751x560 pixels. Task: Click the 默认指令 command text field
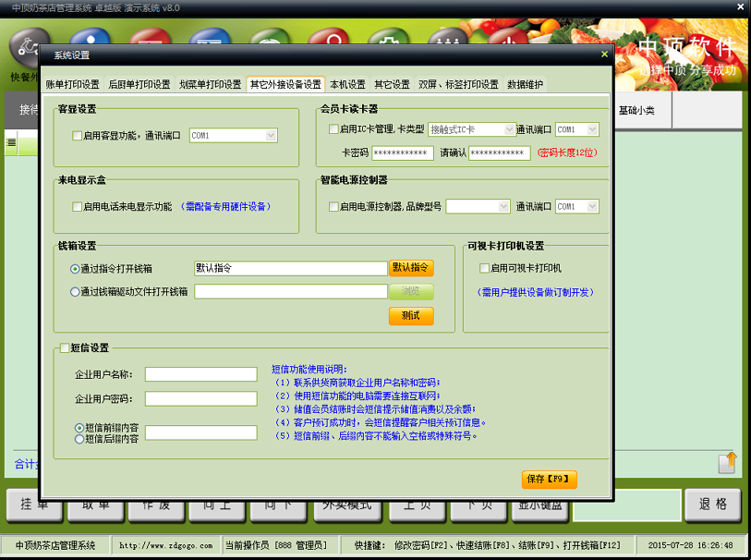click(291, 268)
